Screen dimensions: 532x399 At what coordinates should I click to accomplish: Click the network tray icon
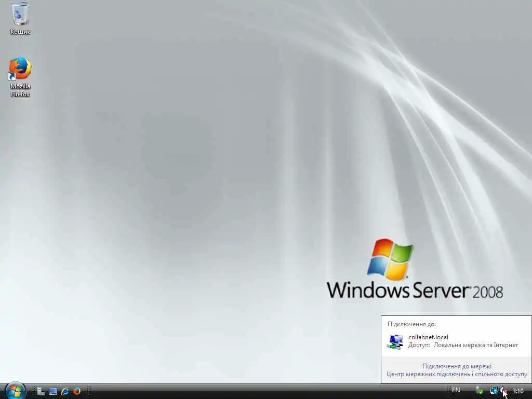tap(494, 391)
